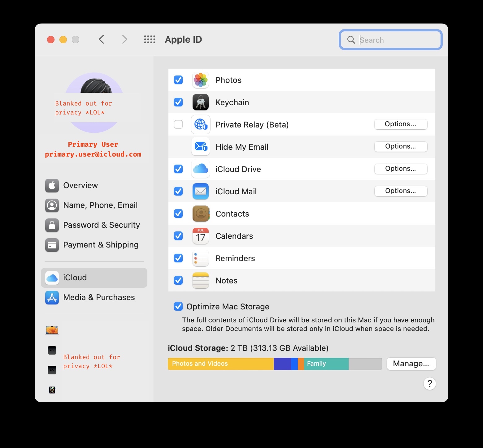Click the Photos and Videos storage segment

click(x=221, y=364)
